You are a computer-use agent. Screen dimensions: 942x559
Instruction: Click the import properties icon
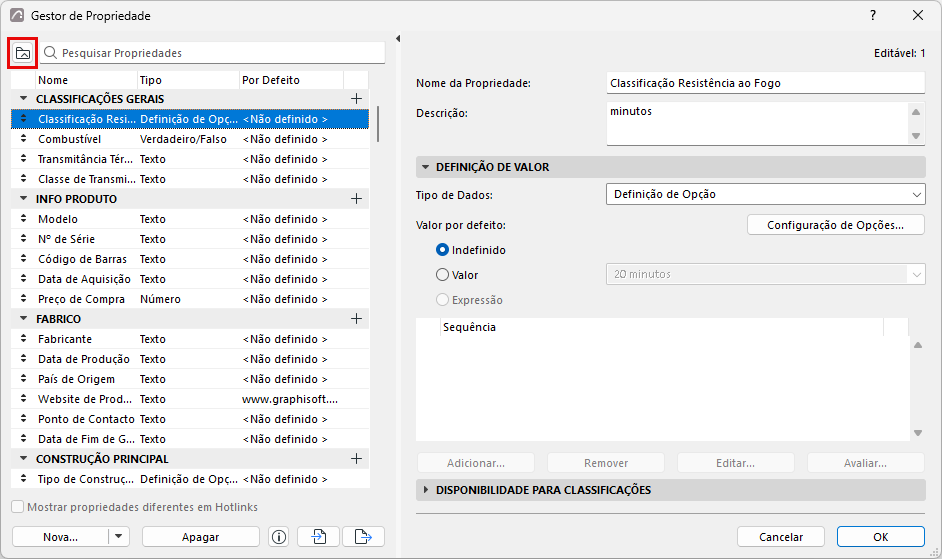coord(318,537)
